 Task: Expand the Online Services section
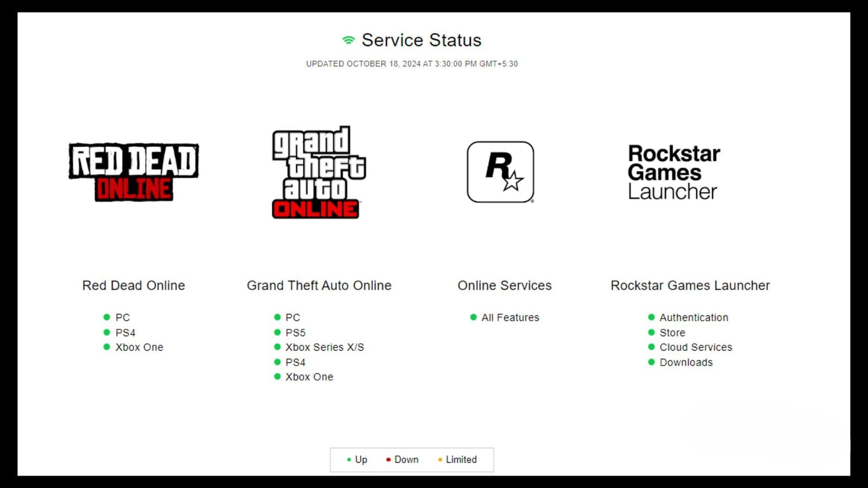pos(505,285)
